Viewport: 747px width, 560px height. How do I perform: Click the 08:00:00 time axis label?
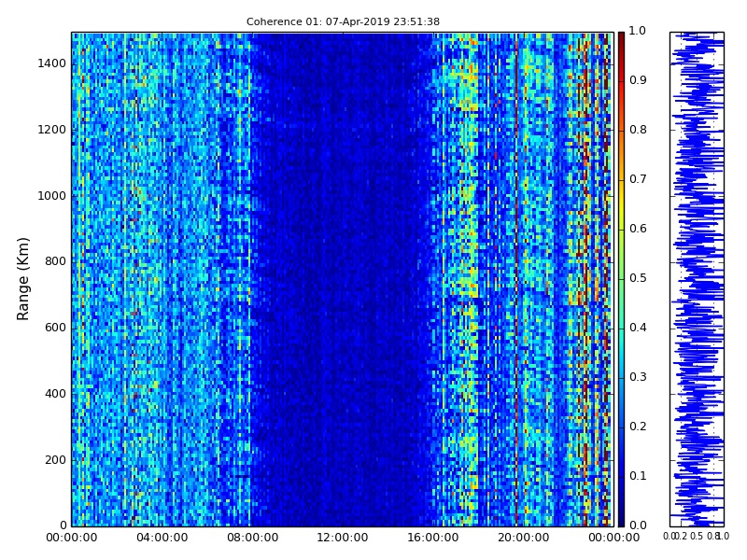click(x=252, y=538)
